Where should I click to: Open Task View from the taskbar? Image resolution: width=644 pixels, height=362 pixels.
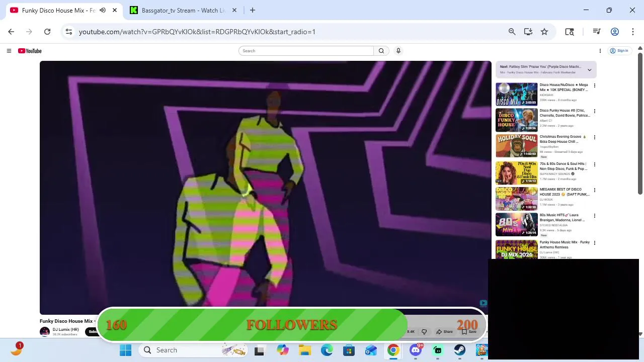[259, 350]
